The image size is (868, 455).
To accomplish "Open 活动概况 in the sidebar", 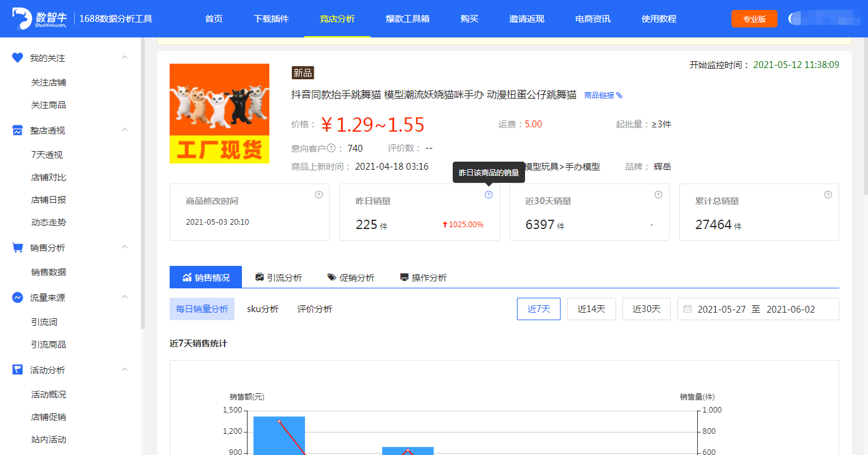I will pos(49,394).
